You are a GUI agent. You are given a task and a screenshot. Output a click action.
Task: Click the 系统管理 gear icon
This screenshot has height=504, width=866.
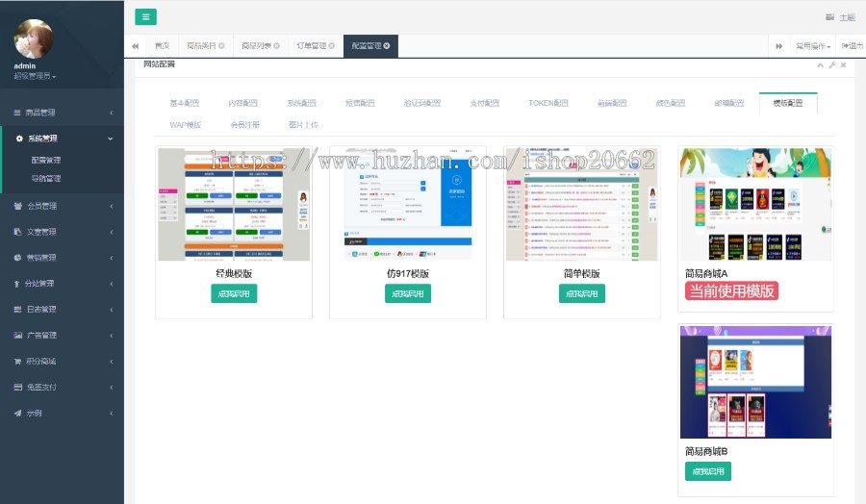pyautogui.click(x=19, y=139)
